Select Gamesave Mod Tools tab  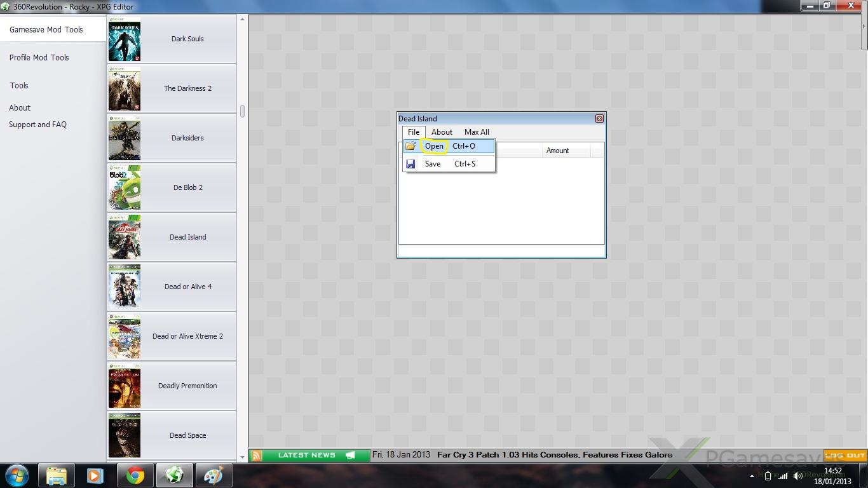coord(46,30)
